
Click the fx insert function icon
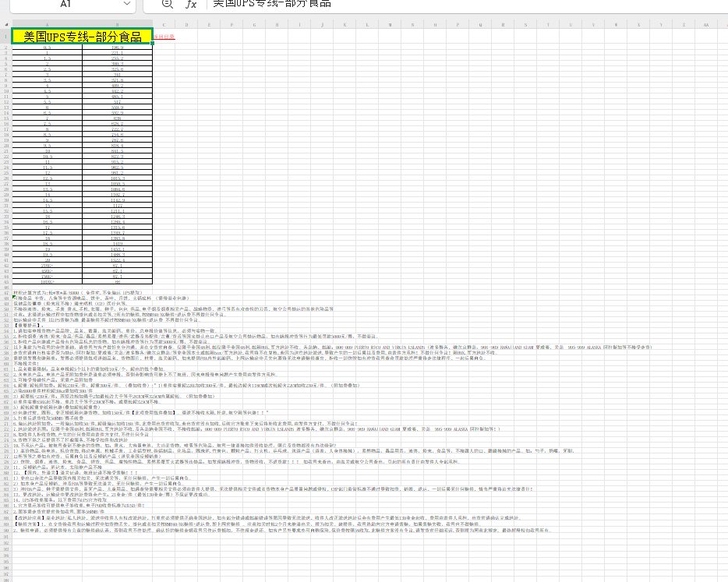[191, 4]
